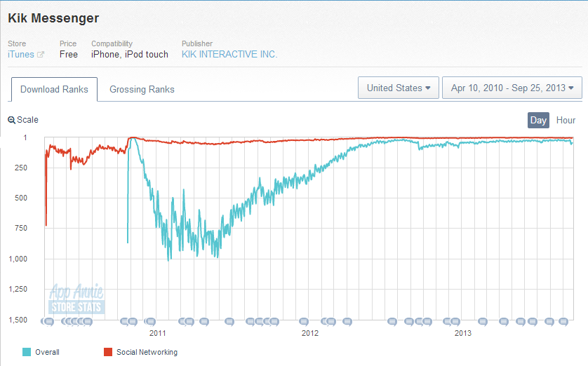This screenshot has height=366, width=588.
Task: Click the last event marker at timeline end
Action: click(x=563, y=321)
